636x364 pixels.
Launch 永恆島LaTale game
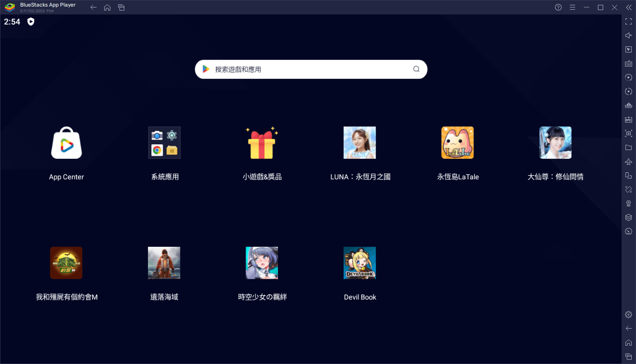pos(457,143)
